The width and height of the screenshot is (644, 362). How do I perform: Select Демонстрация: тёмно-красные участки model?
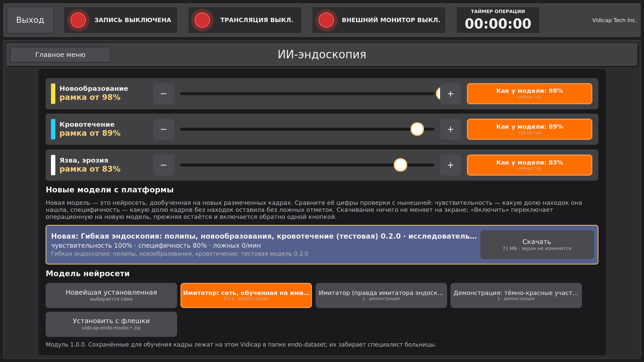click(516, 295)
